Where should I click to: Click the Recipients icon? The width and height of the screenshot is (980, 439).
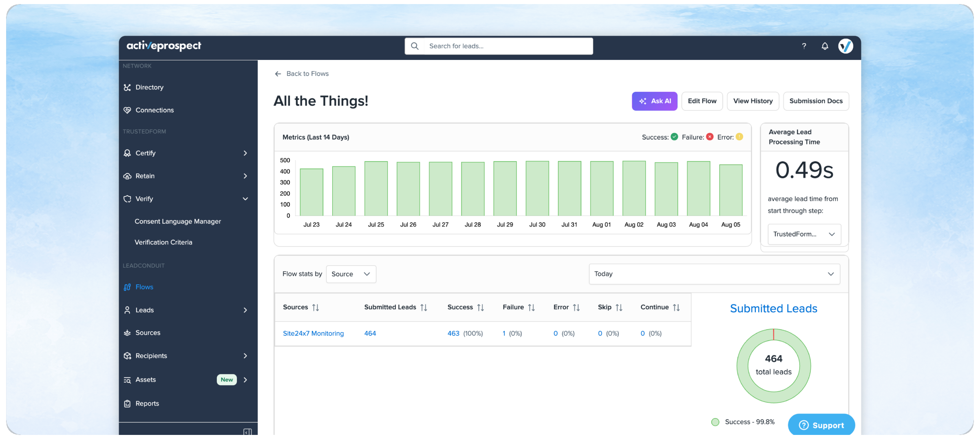click(127, 356)
